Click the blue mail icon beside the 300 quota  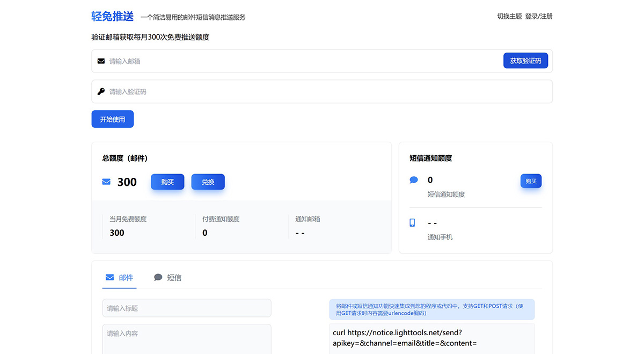pos(106,182)
